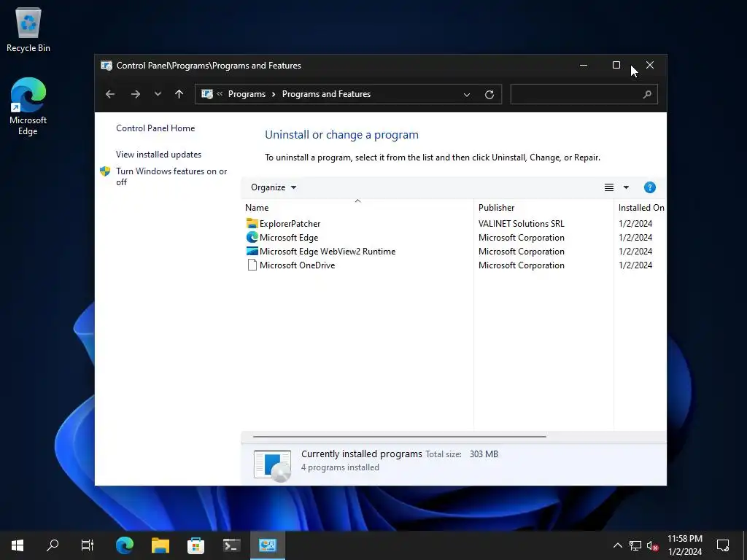The height and width of the screenshot is (560, 747).
Task: Go up one level with the up arrow
Action: tap(179, 94)
